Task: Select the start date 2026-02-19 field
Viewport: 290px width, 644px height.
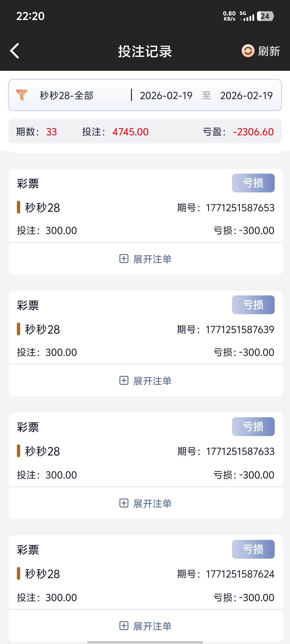Action: pyautogui.click(x=166, y=96)
